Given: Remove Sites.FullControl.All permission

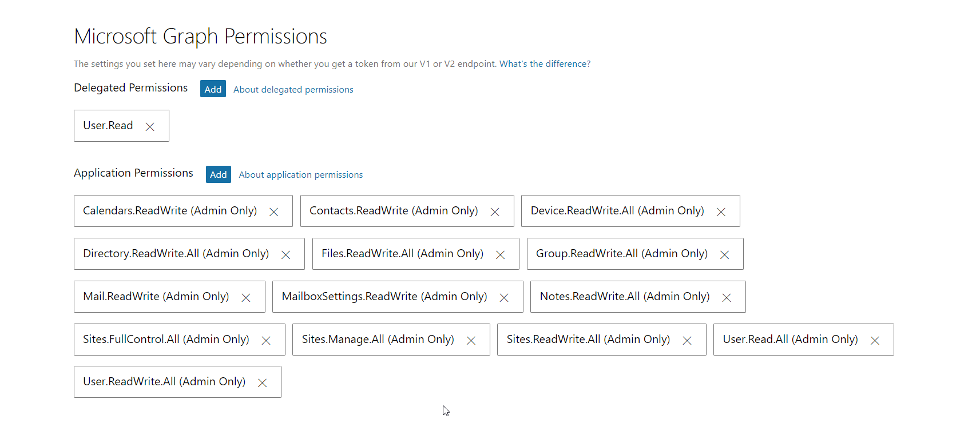Looking at the screenshot, I should click(x=266, y=341).
